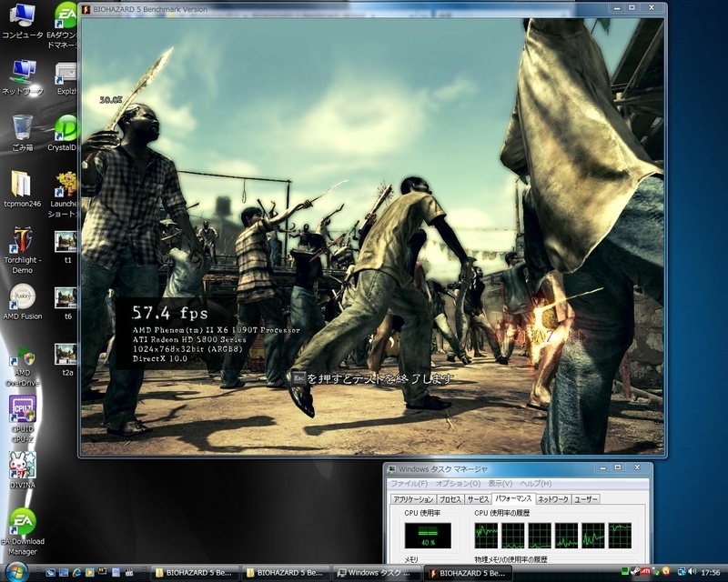Switch to Windows タスク taskbar button
Viewport: 728px width, 582px height.
coord(376,573)
